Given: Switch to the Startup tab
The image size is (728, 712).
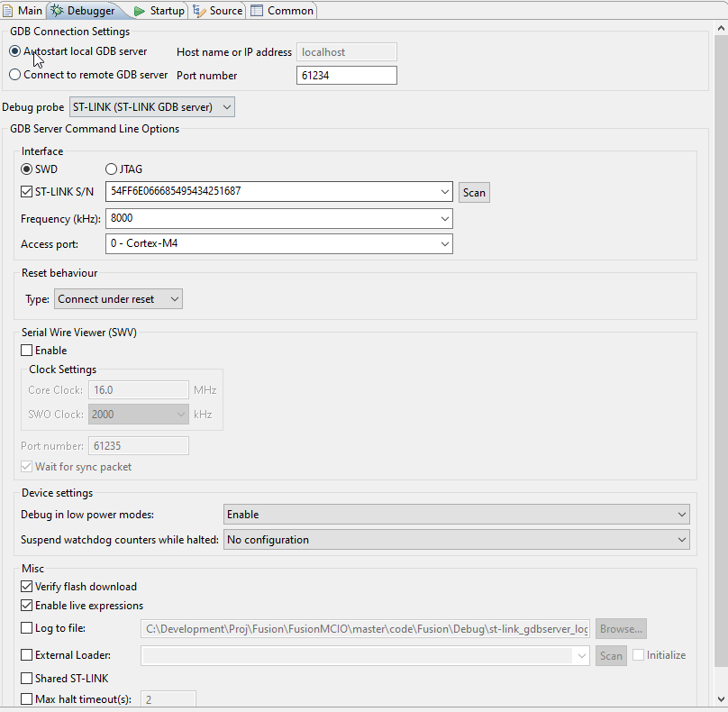Looking at the screenshot, I should pos(159,11).
